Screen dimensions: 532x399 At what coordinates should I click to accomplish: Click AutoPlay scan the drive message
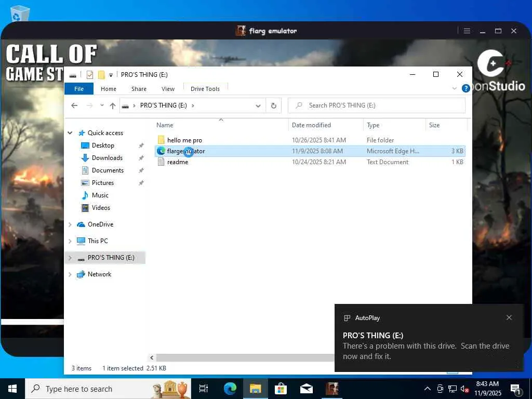tap(426, 351)
